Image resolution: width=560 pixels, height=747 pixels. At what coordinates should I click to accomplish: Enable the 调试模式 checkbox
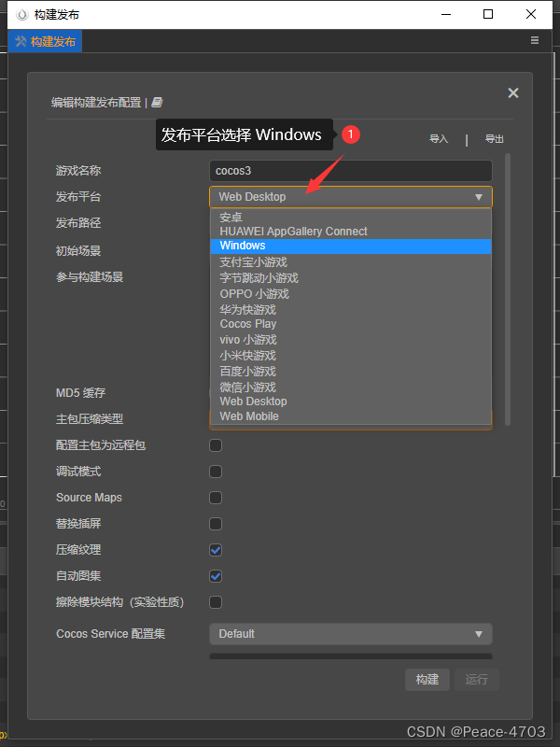point(216,472)
